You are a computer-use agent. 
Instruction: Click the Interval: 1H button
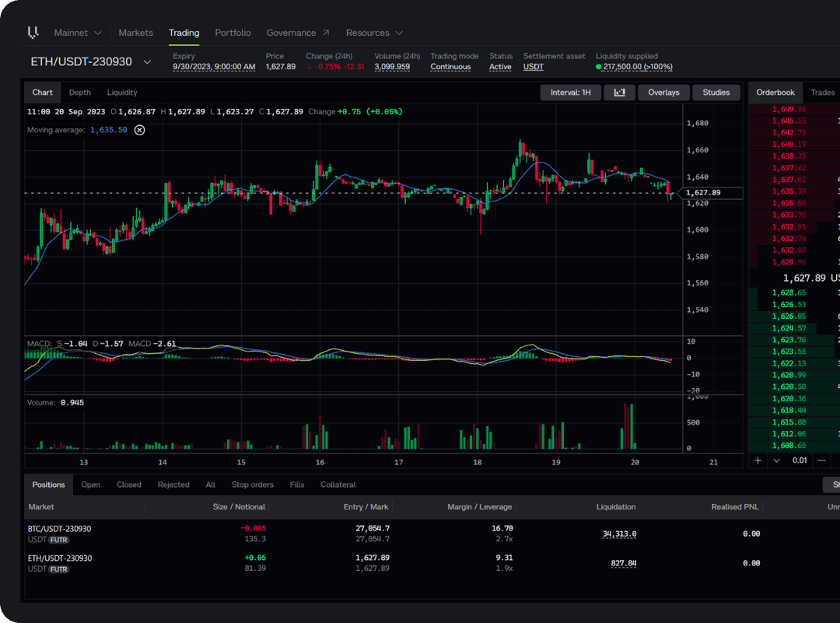(570, 92)
